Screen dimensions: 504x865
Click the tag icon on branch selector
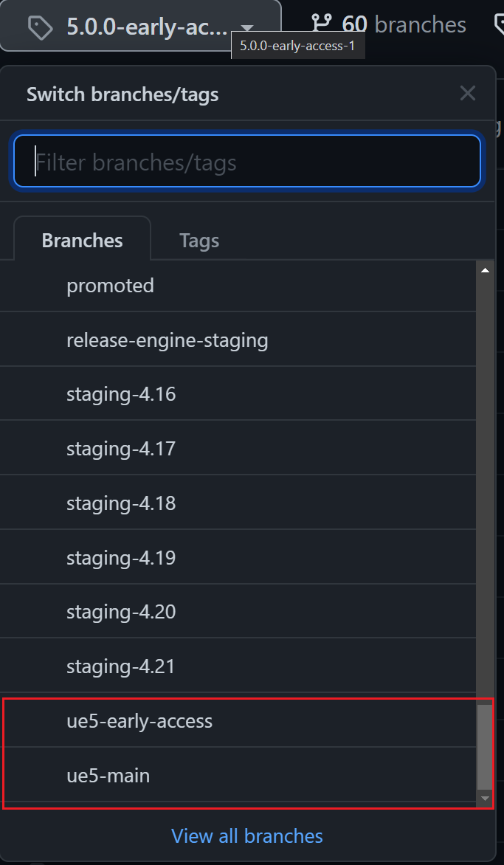[x=40, y=27]
